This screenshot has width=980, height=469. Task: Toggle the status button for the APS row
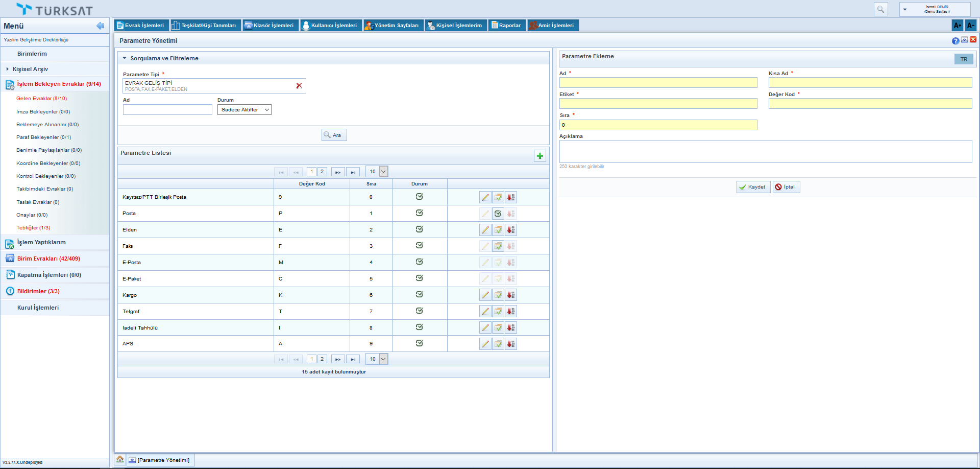pos(498,344)
